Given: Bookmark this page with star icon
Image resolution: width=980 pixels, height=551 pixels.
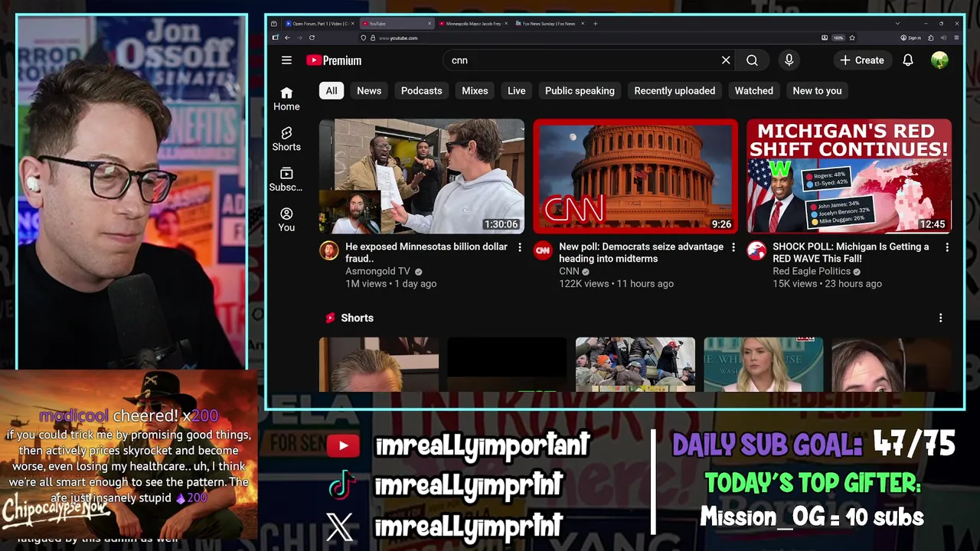Looking at the screenshot, I should (852, 37).
